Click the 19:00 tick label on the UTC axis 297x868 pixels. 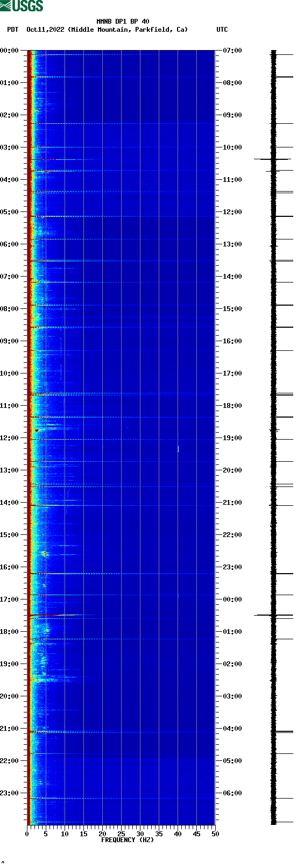click(x=232, y=438)
